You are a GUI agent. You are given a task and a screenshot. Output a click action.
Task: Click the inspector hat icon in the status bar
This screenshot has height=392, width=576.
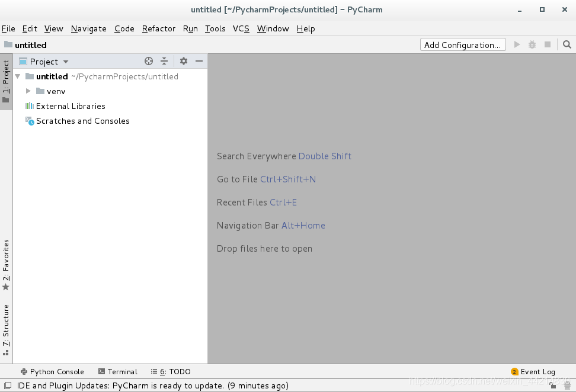point(567,385)
